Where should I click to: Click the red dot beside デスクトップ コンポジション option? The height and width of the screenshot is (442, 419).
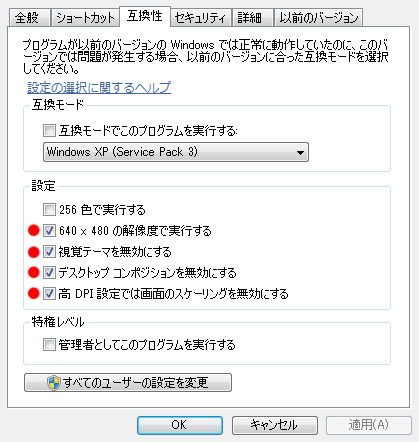[x=34, y=272]
